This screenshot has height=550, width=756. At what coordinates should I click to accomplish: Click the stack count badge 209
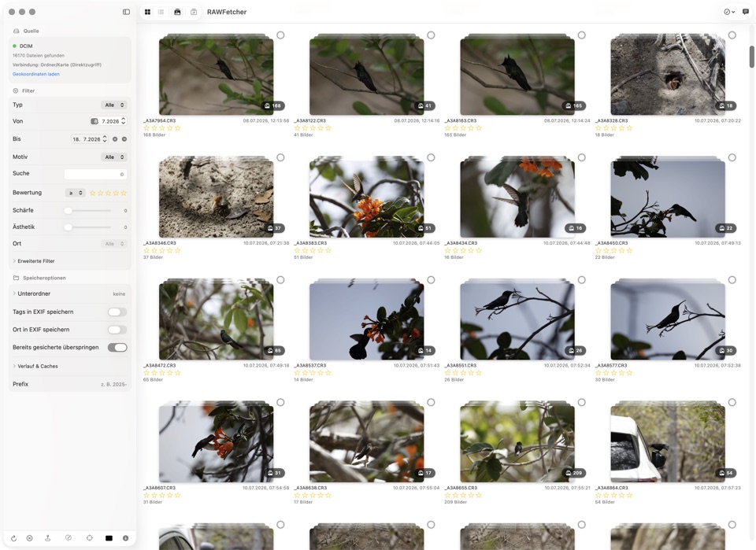pos(574,473)
